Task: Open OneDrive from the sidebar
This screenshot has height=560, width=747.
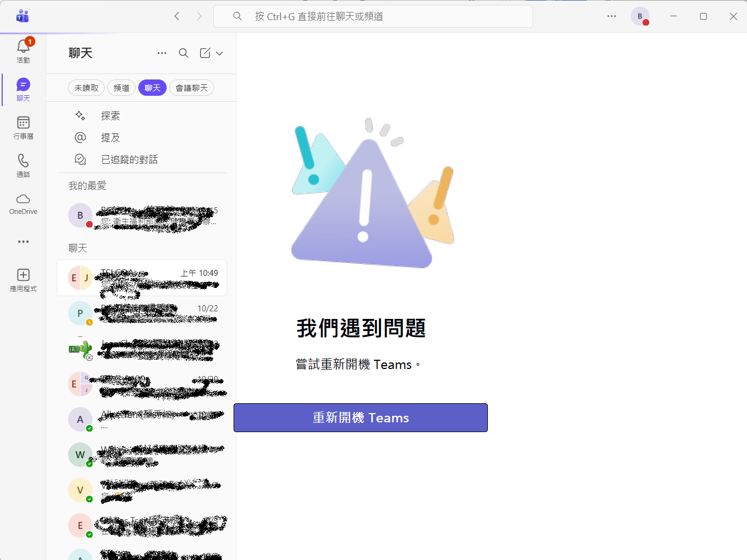Action: click(23, 202)
